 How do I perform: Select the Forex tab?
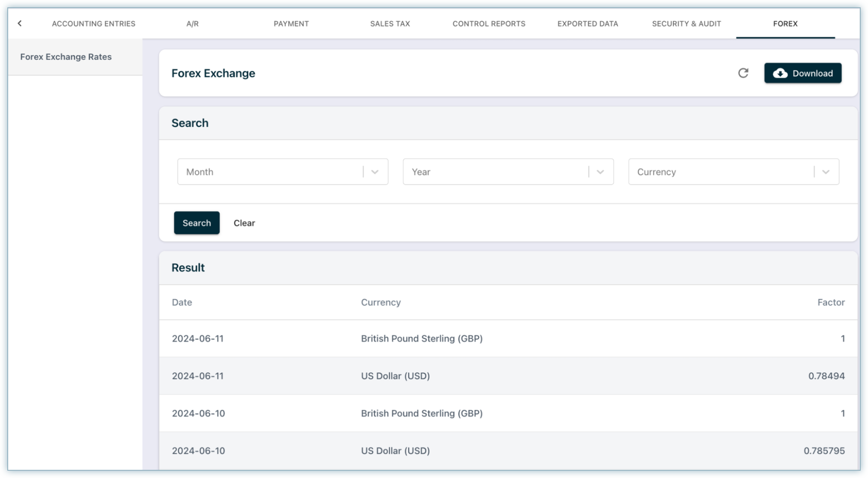tap(785, 24)
